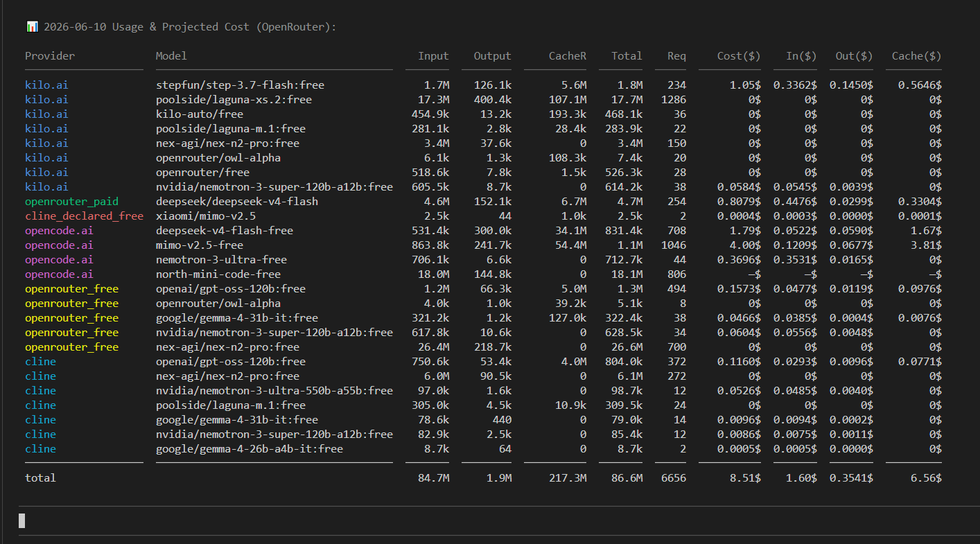Select cost value '4.00$' in mimo row

(x=745, y=245)
